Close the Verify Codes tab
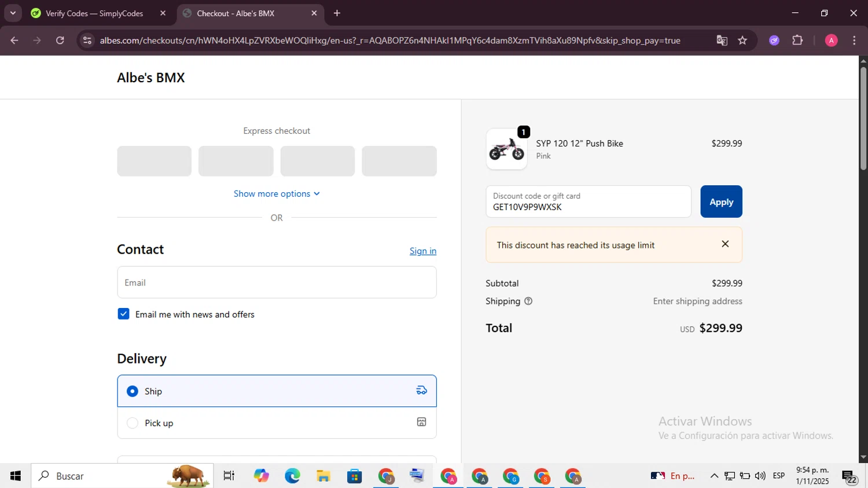 click(163, 13)
